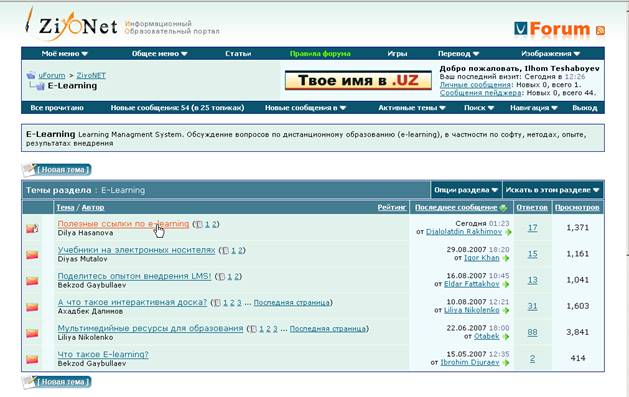Image resolution: width=629 pixels, height=397 pixels.
Task: Expand the Перевод dropdown menu
Action: (459, 54)
